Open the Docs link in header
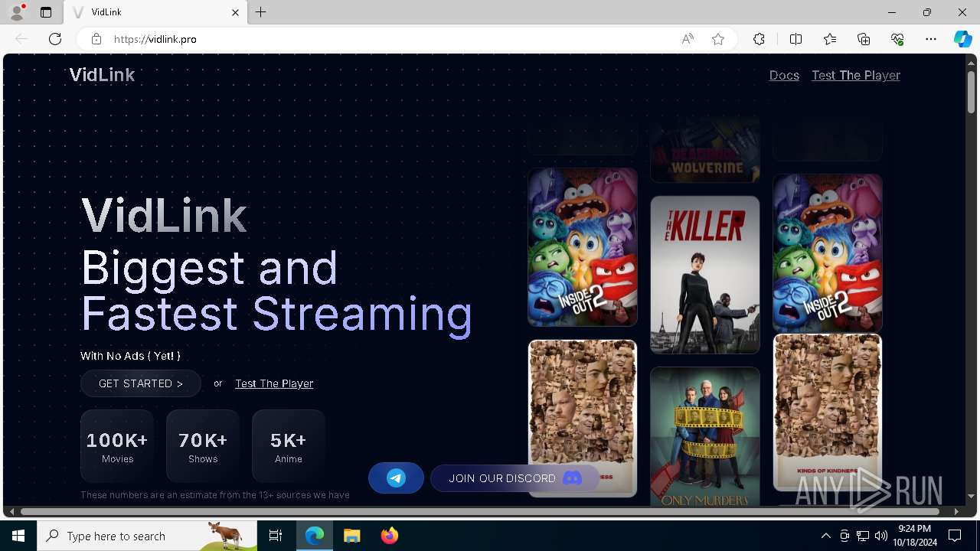980x551 pixels. click(784, 75)
